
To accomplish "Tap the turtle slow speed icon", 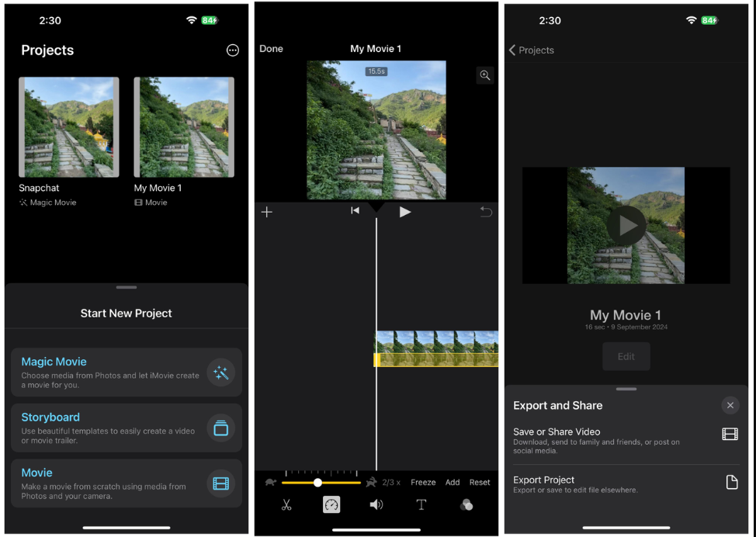I will 271,482.
